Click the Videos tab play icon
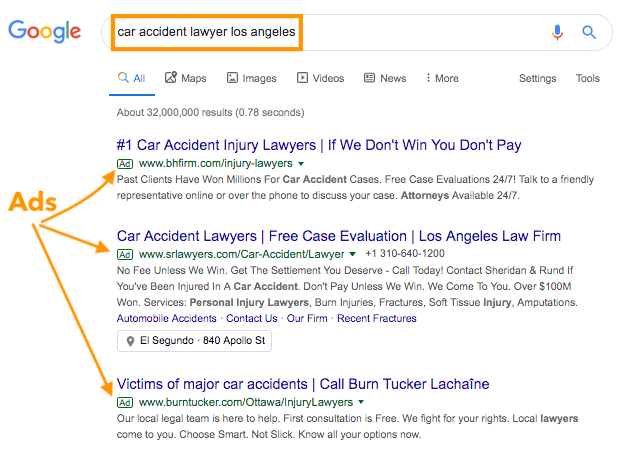The image size is (643, 455). pyautogui.click(x=303, y=77)
